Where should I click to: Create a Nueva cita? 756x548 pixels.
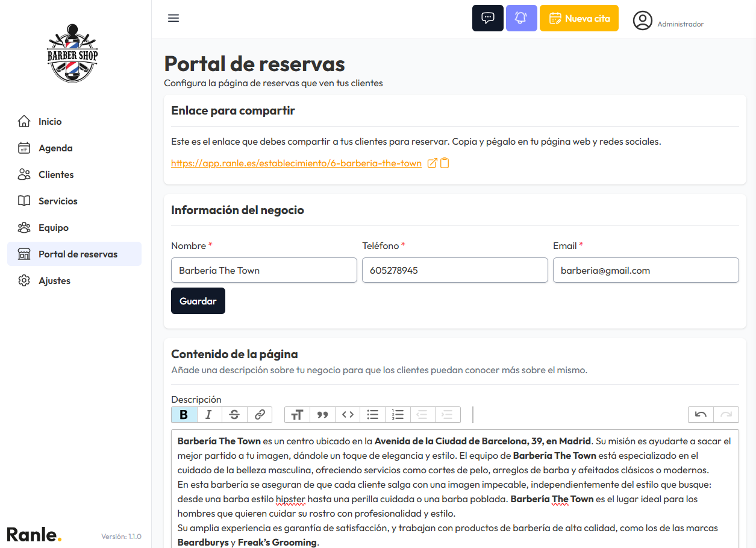[x=579, y=18]
